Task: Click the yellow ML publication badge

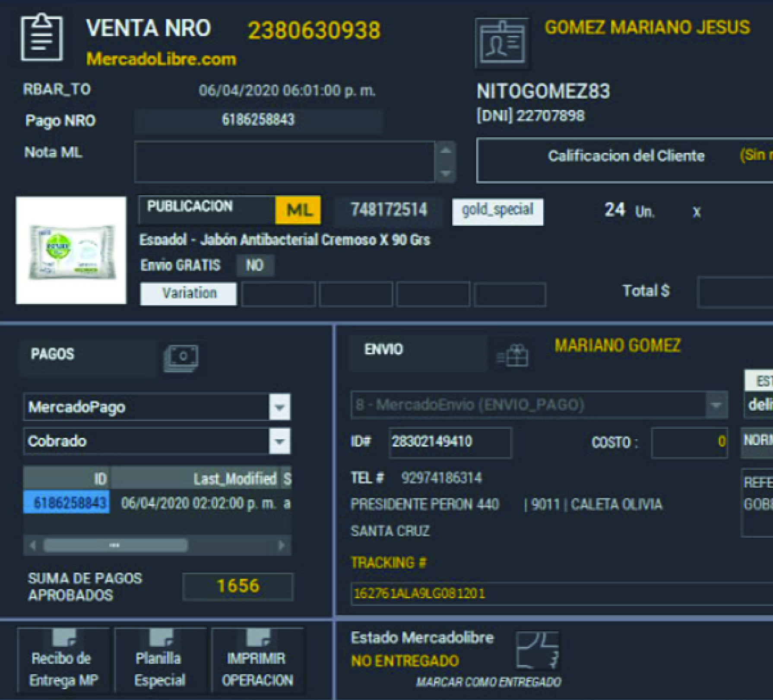Action: tap(298, 210)
